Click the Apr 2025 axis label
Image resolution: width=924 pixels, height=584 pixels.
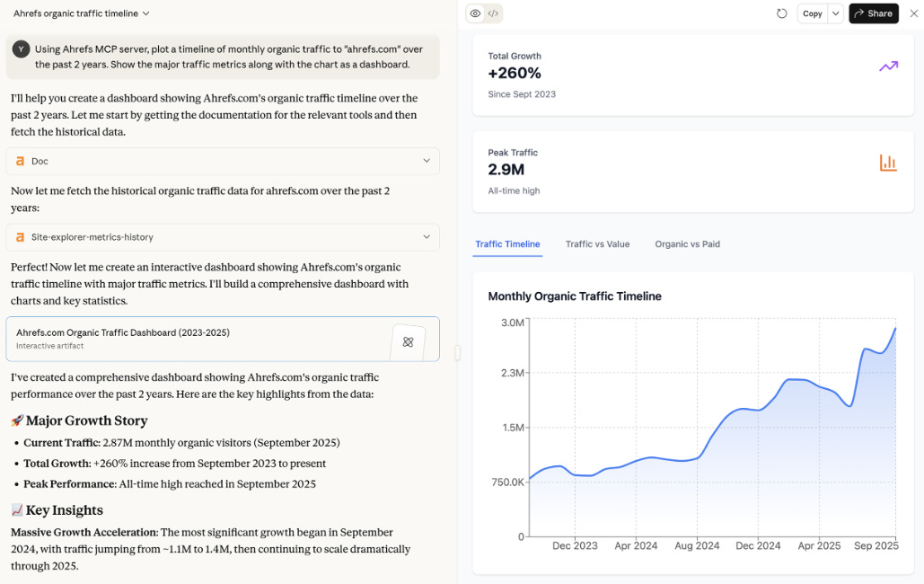pos(819,546)
